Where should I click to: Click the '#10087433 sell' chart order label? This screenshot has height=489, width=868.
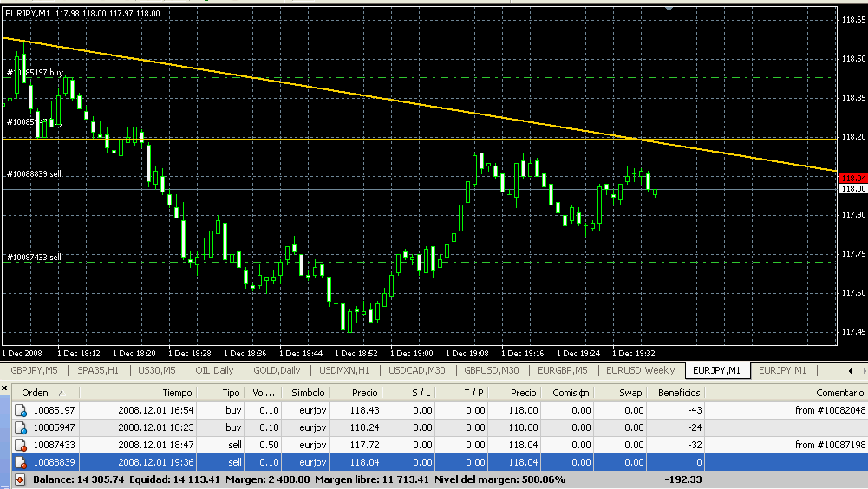(34, 257)
